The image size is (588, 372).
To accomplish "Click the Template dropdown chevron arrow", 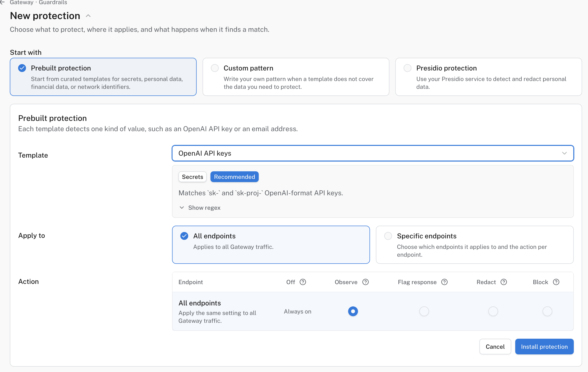I will 564,153.
